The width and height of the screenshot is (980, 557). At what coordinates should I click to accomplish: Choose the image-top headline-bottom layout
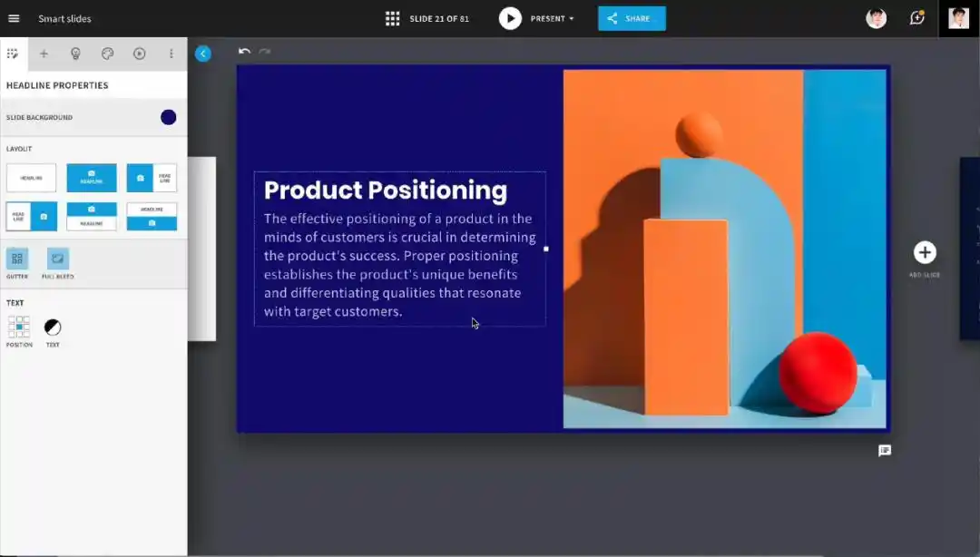(x=92, y=216)
